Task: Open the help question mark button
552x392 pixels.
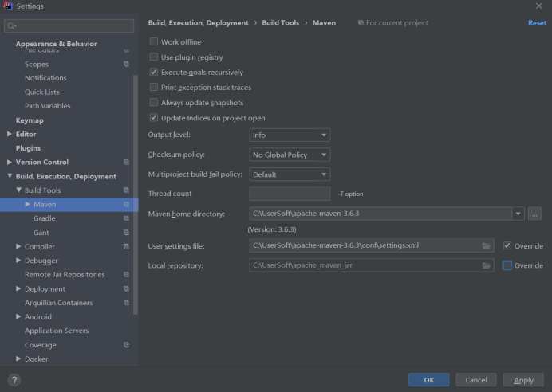Action: coord(14,380)
